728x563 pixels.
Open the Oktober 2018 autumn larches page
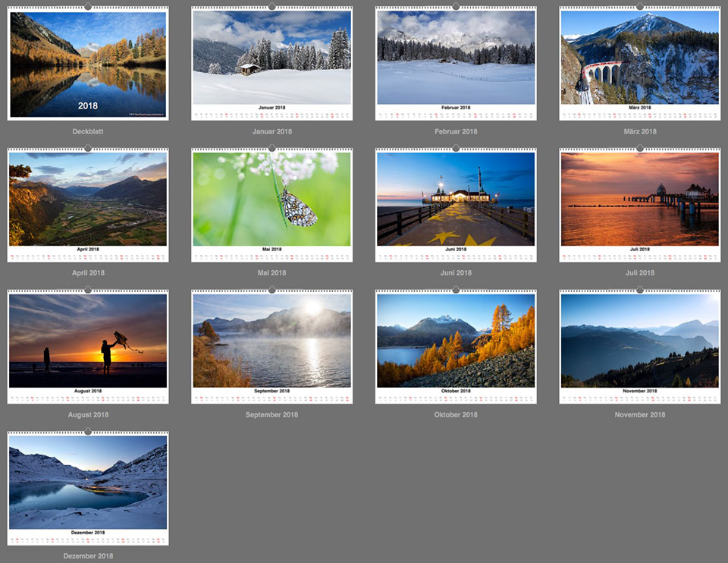tap(456, 343)
